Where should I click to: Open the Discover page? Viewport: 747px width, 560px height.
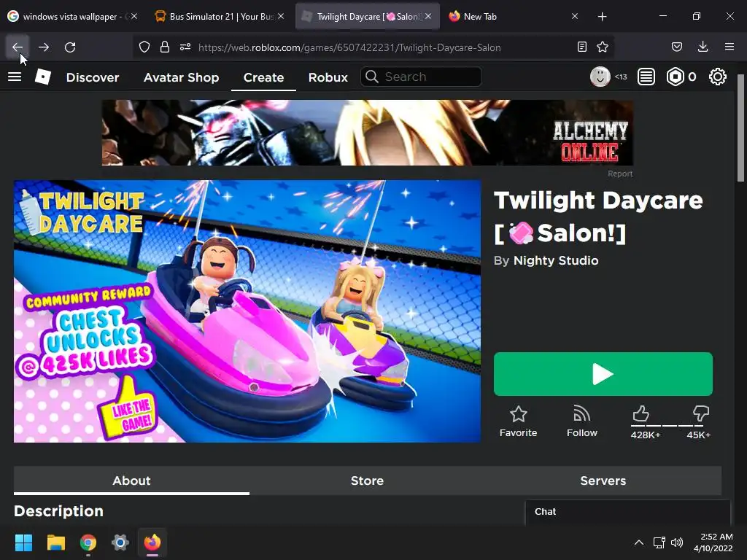pyautogui.click(x=93, y=77)
